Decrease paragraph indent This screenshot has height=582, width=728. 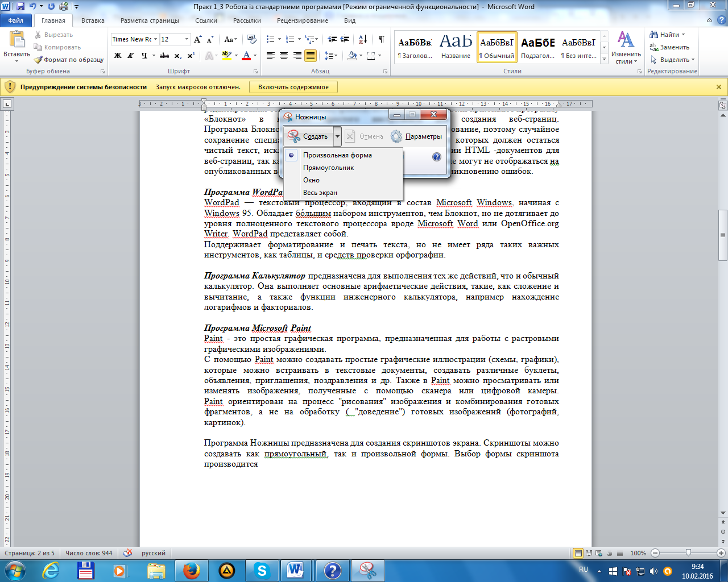click(x=333, y=39)
